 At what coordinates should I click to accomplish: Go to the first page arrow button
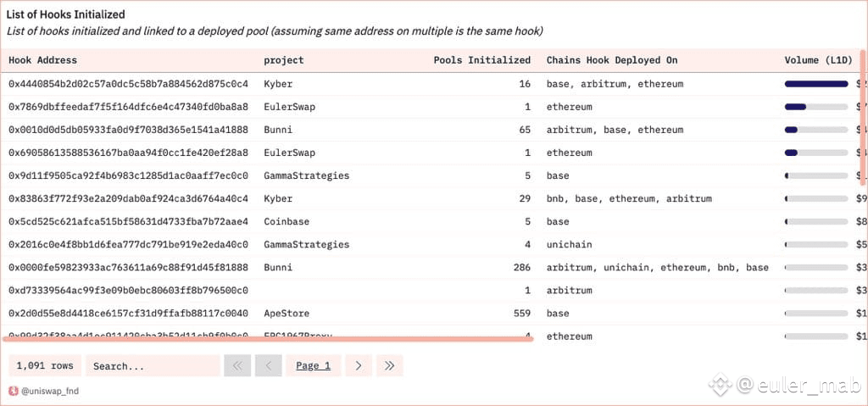pos(237,365)
